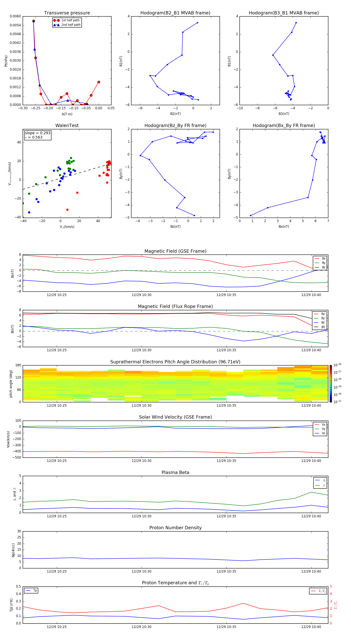The height and width of the screenshot is (644, 351).
Task: Click 'Bz(nT)' x-axis label of FR hodogram
Action: 175,227
